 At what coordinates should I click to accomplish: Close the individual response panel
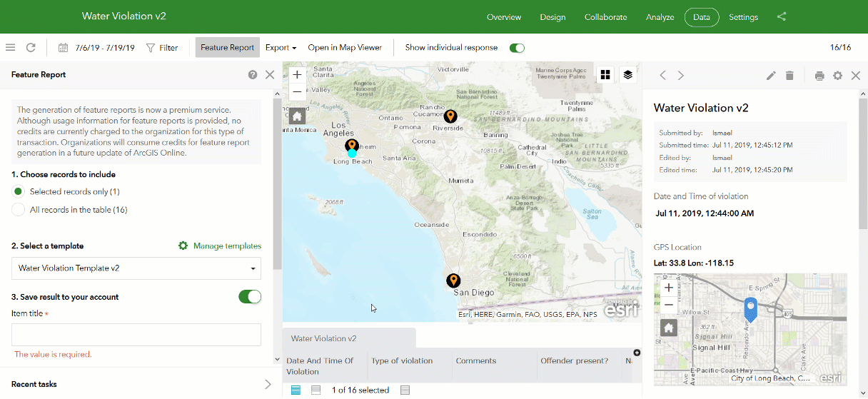pos(856,75)
